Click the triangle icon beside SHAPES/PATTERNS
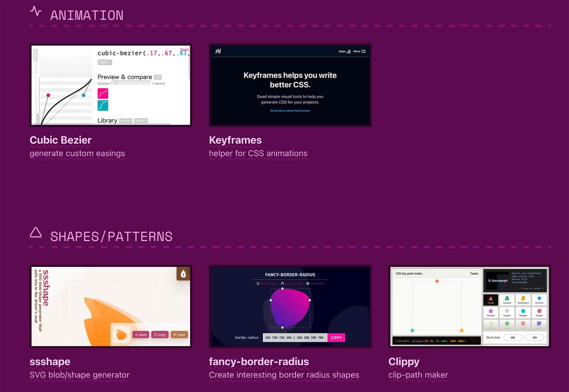The width and height of the screenshot is (569, 392). tap(36, 232)
